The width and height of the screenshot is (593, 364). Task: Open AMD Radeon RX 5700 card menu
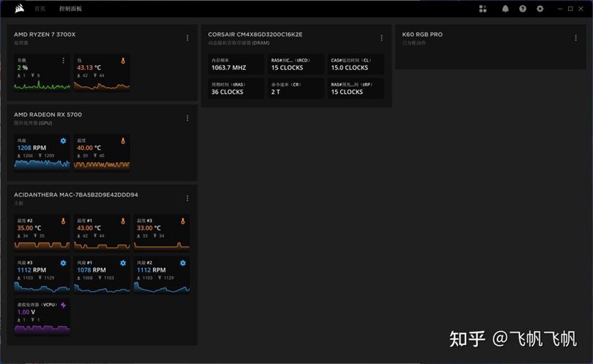pyautogui.click(x=187, y=118)
